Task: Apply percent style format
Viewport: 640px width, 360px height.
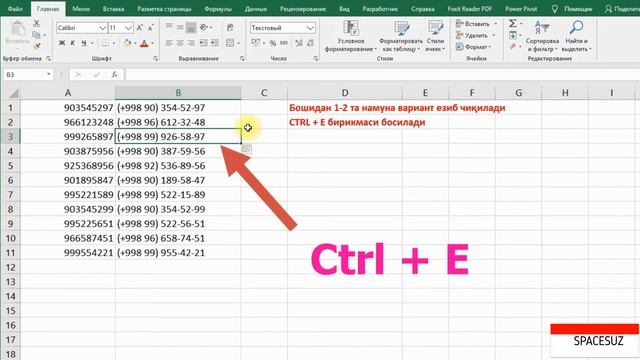Action: (273, 43)
